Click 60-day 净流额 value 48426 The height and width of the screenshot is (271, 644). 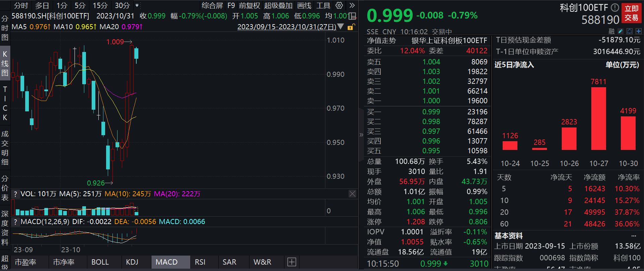(595, 224)
